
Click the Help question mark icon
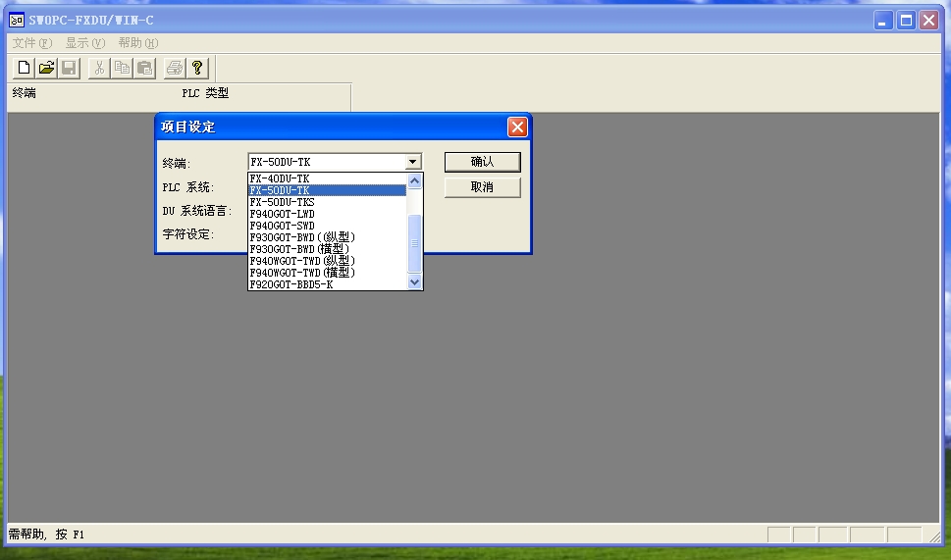coord(197,68)
